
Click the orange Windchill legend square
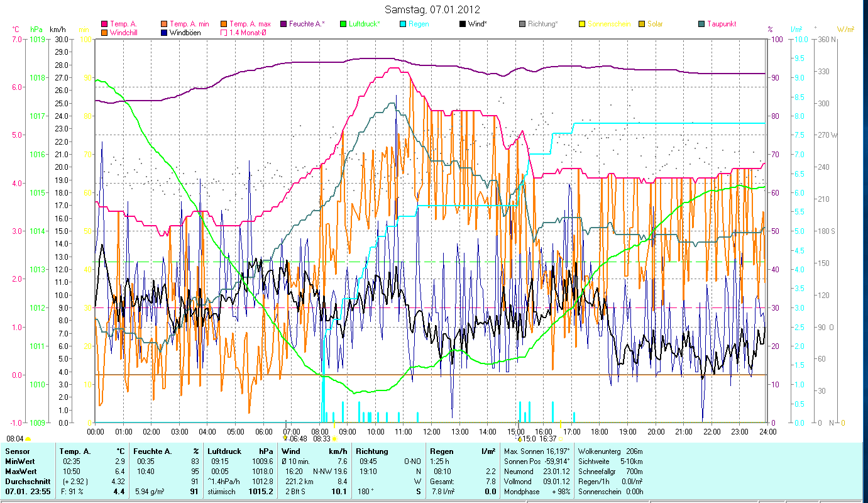point(104,32)
